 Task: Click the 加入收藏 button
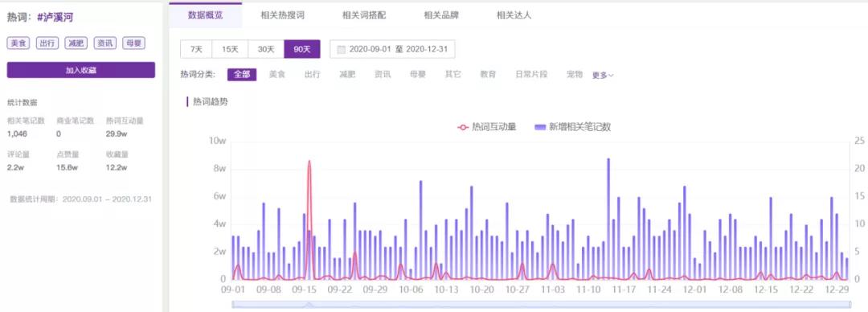tap(81, 71)
